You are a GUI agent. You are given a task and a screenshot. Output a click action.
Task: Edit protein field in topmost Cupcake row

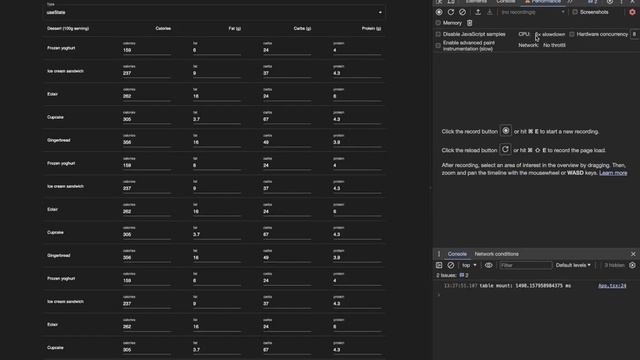[358, 120]
